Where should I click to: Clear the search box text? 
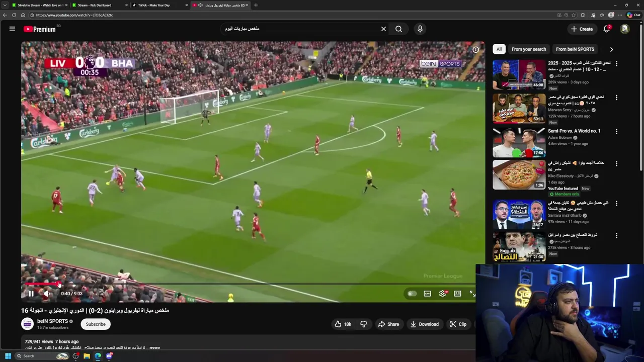pos(383,29)
